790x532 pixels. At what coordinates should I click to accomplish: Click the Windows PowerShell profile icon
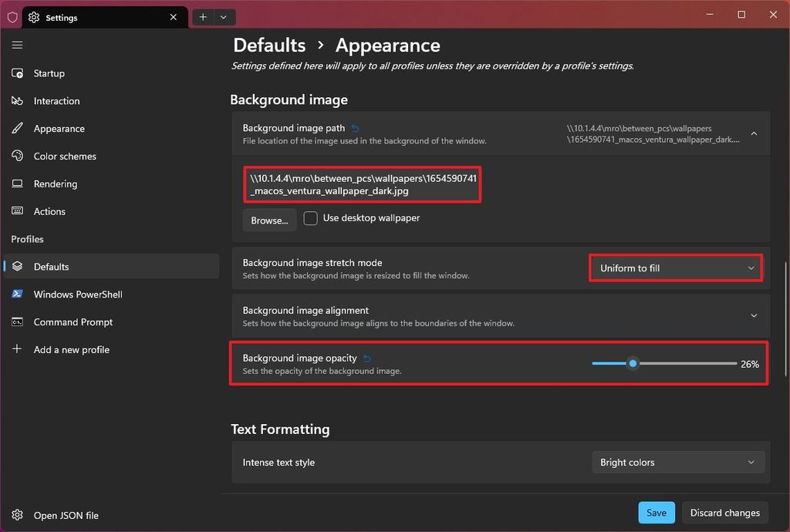point(18,294)
